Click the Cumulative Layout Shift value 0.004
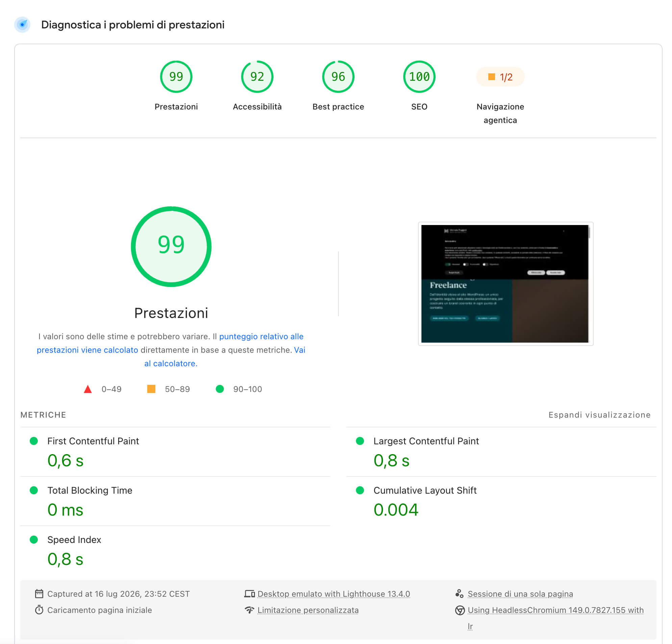672x644 pixels. click(396, 510)
